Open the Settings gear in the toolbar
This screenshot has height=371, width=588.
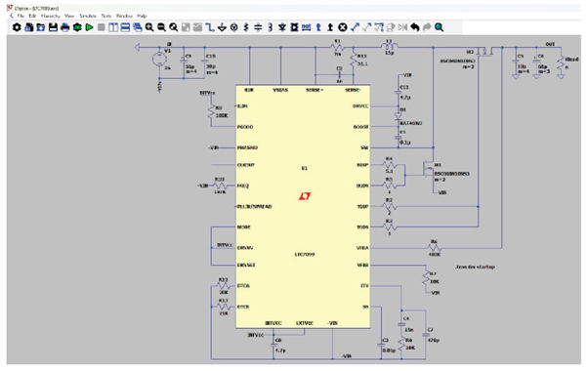click(17, 27)
